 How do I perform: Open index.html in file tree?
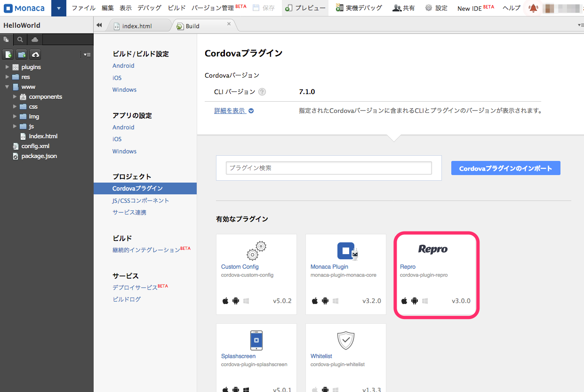[x=43, y=136]
